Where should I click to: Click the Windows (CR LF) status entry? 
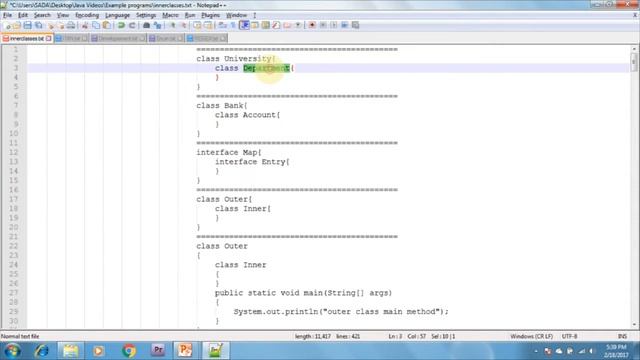pos(531,336)
